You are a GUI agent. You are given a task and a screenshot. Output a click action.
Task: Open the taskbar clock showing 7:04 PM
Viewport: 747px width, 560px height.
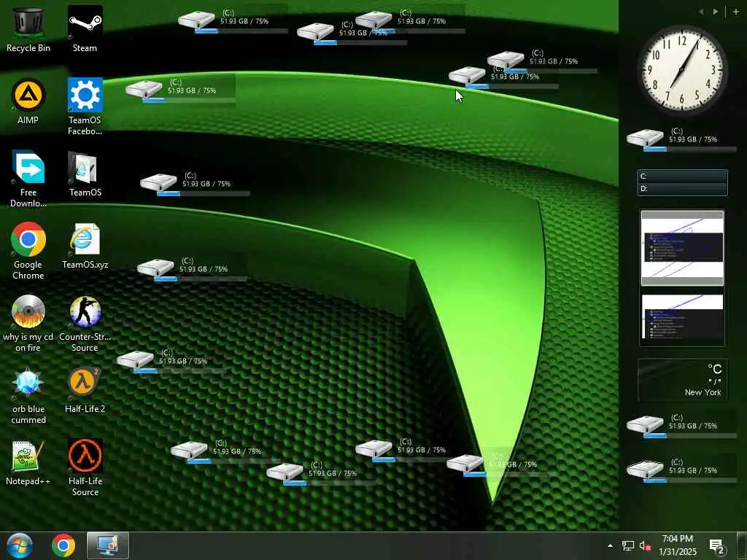tap(678, 545)
